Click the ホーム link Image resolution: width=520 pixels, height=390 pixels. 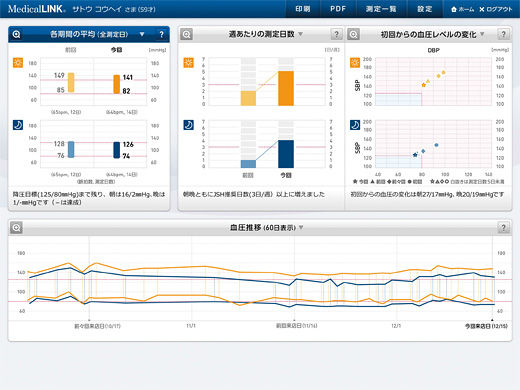462,9
